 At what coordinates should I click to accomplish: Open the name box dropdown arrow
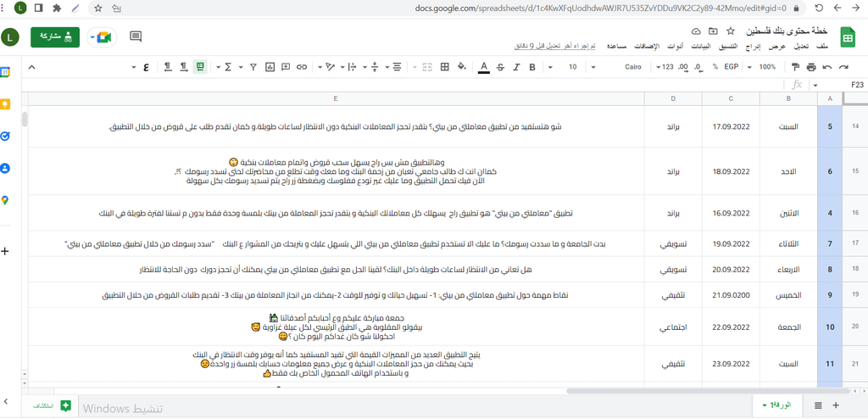(x=815, y=85)
